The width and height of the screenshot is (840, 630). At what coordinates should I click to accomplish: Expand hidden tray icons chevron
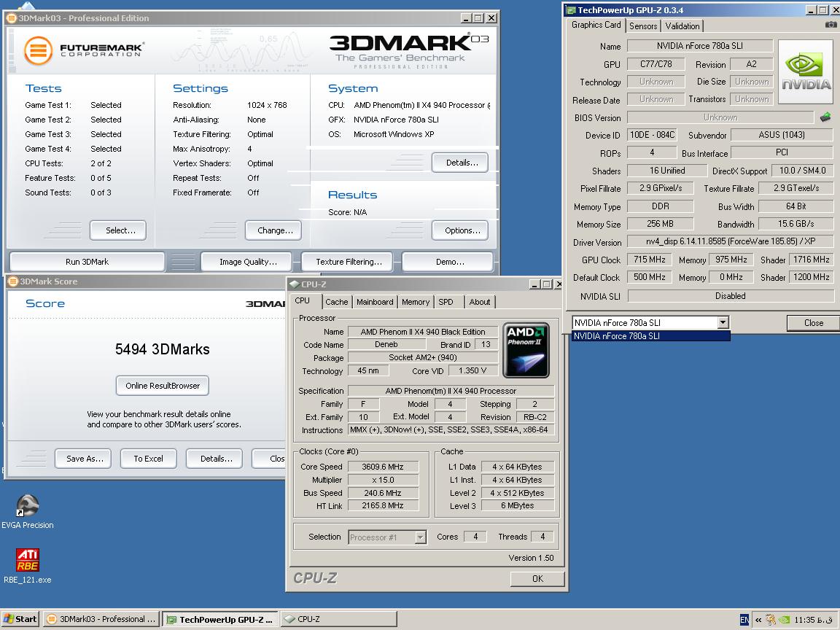pyautogui.click(x=758, y=620)
